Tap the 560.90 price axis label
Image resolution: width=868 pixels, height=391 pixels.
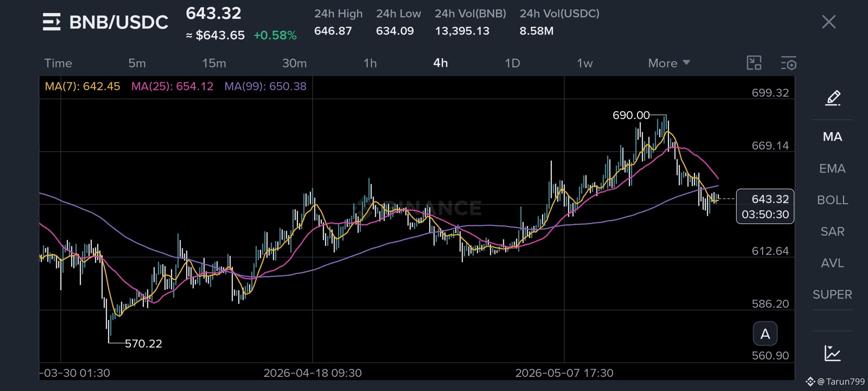[770, 356]
